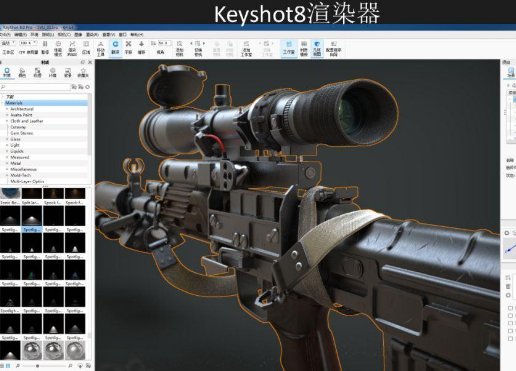516x371 pixels.
Task: Switch to the Colors library tab
Action: click(x=22, y=72)
